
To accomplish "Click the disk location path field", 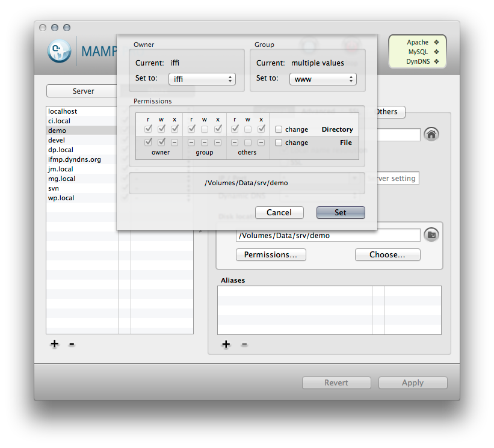I will coord(328,235).
